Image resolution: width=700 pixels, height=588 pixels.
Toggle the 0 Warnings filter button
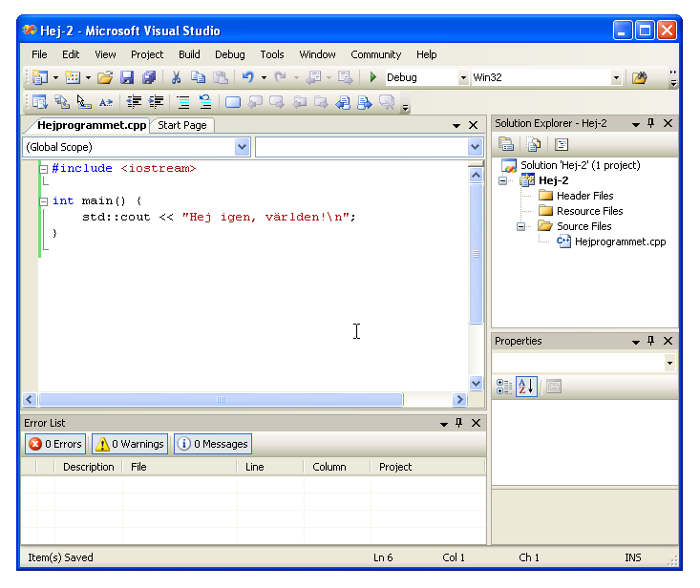pyautogui.click(x=130, y=444)
